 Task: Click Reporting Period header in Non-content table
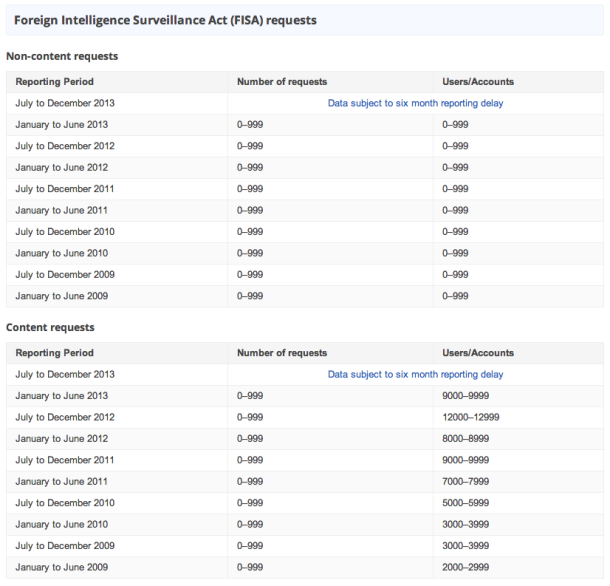pyautogui.click(x=54, y=82)
